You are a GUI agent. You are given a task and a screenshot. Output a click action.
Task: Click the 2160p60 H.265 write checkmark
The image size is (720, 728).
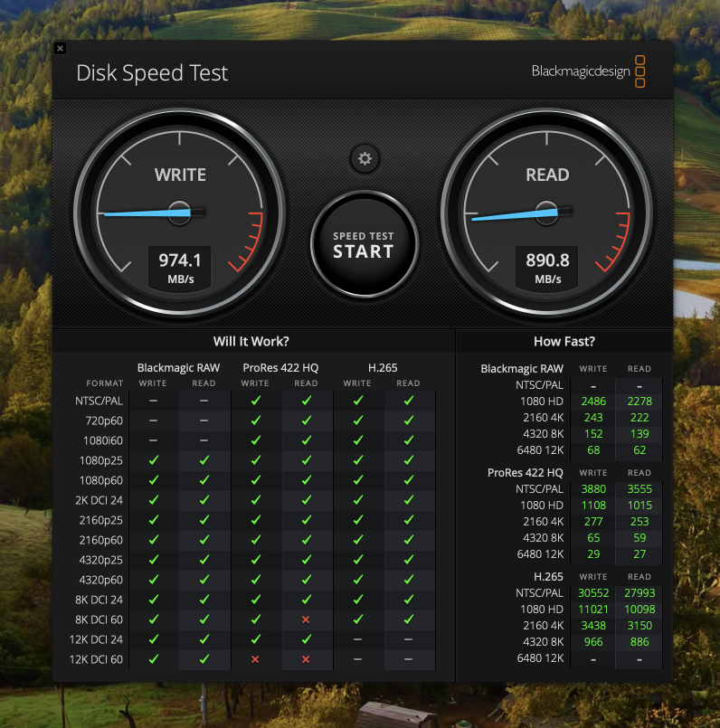click(357, 540)
